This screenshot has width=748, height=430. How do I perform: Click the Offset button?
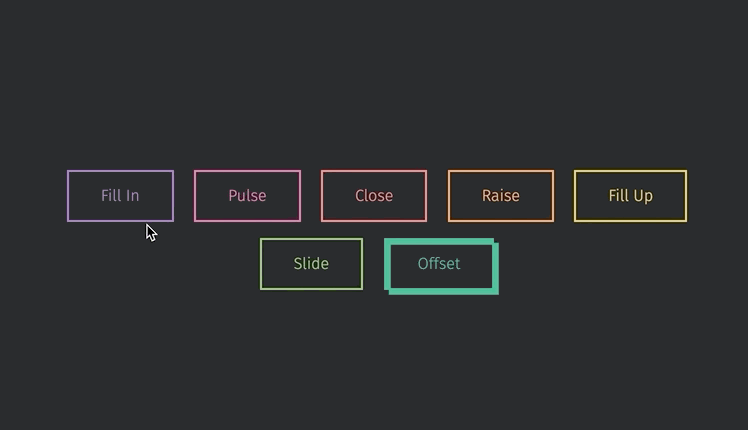[x=441, y=266]
